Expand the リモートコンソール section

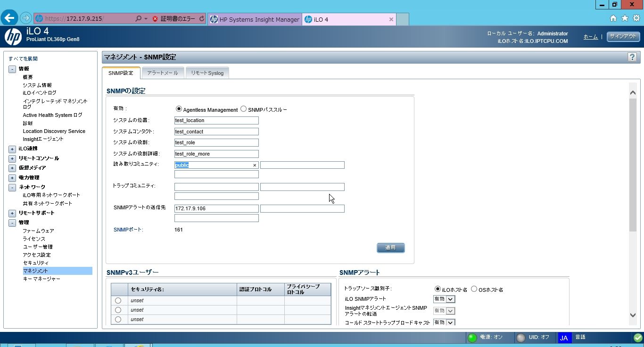coord(12,158)
